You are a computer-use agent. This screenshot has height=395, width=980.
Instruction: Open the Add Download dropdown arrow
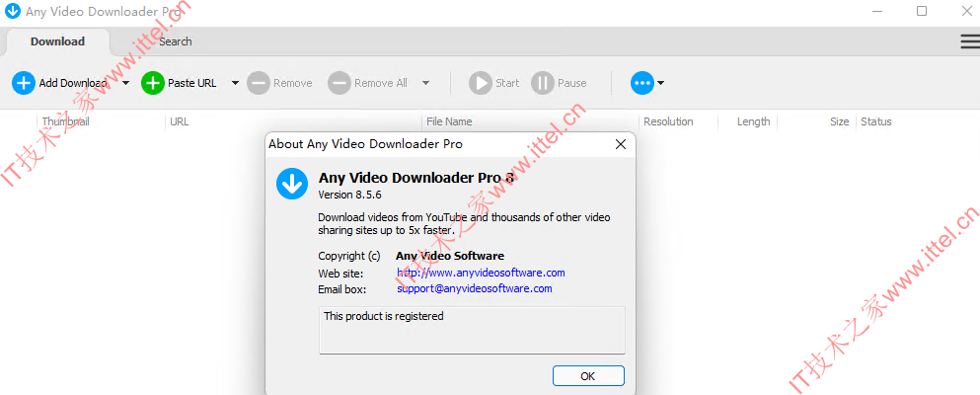pos(125,83)
